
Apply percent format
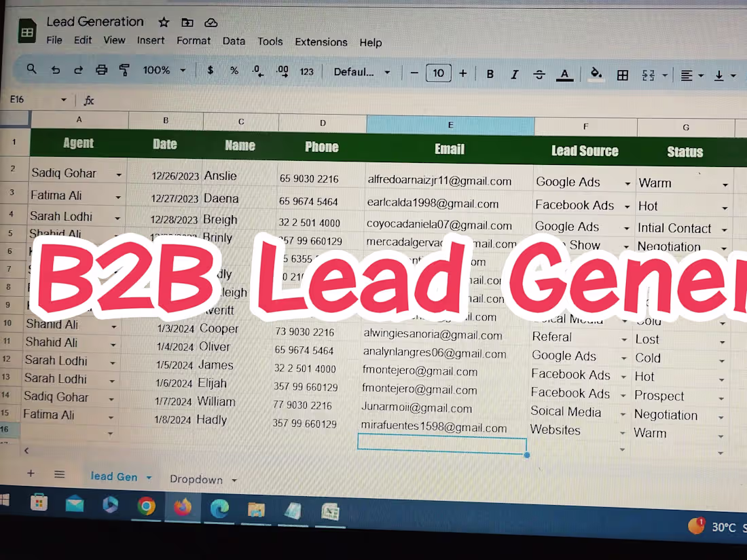tap(234, 72)
